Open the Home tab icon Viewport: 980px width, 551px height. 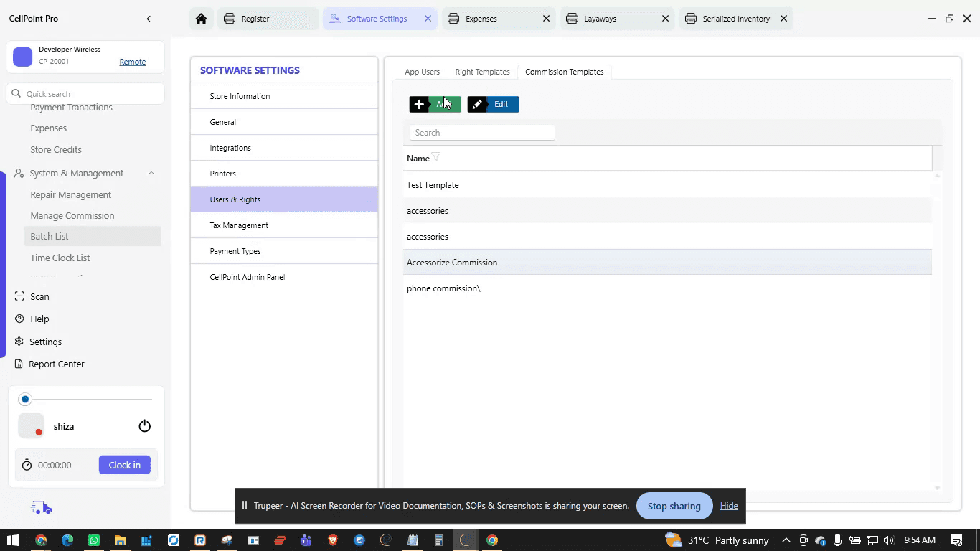click(202, 19)
